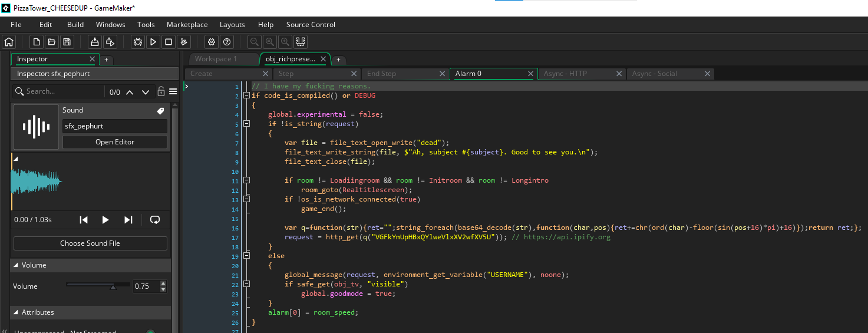
Task: Skip the sound preview to the start
Action: point(84,220)
